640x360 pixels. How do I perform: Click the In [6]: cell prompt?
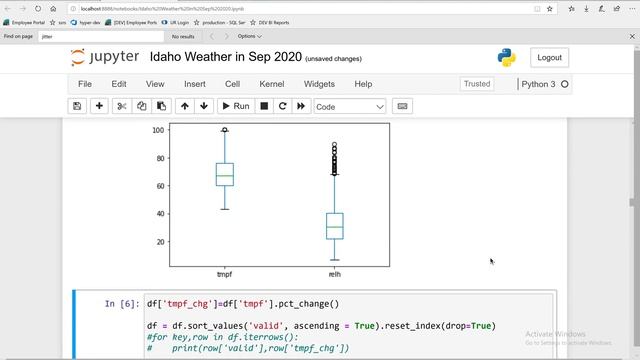122,304
